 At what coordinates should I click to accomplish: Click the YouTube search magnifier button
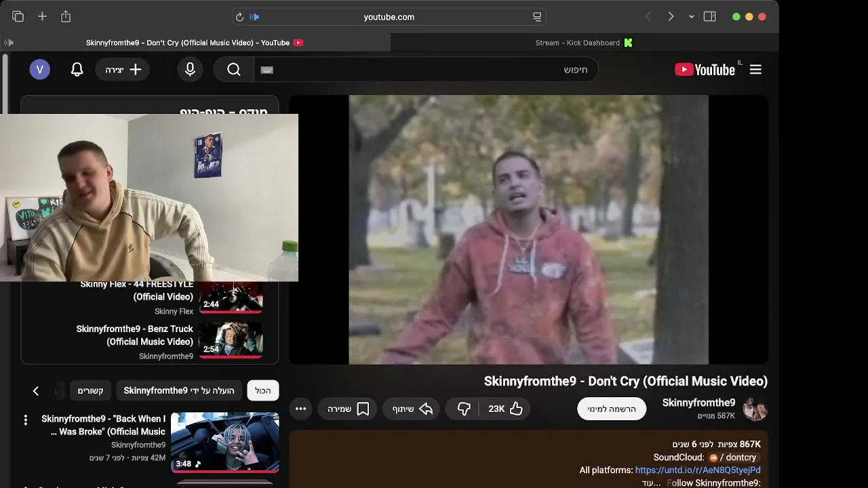click(234, 69)
